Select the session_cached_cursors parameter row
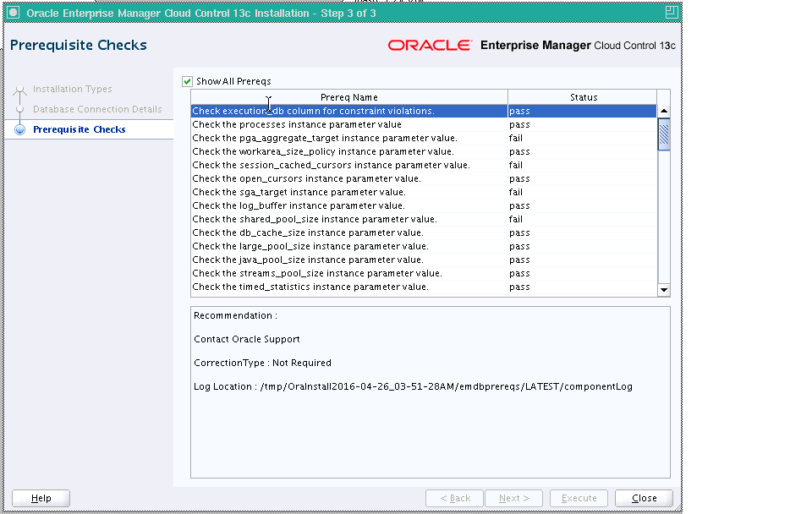 click(x=424, y=165)
